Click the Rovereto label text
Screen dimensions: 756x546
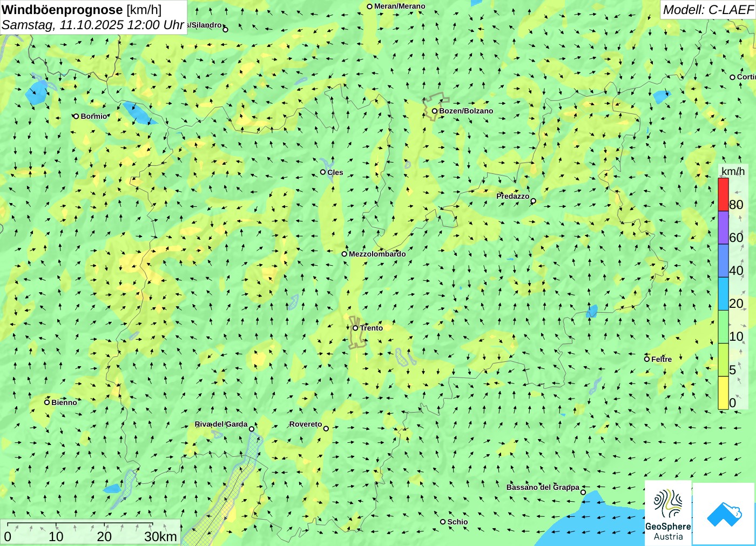(x=306, y=424)
